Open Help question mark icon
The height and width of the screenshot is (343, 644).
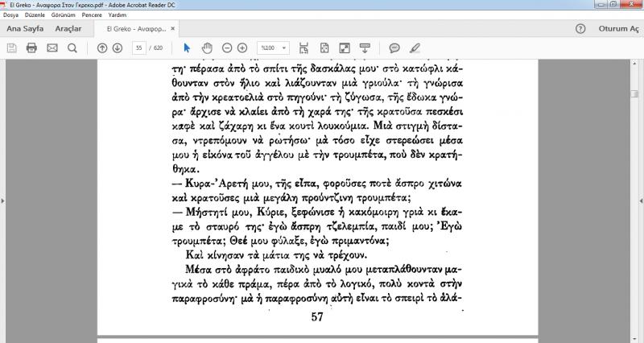pyautogui.click(x=580, y=29)
